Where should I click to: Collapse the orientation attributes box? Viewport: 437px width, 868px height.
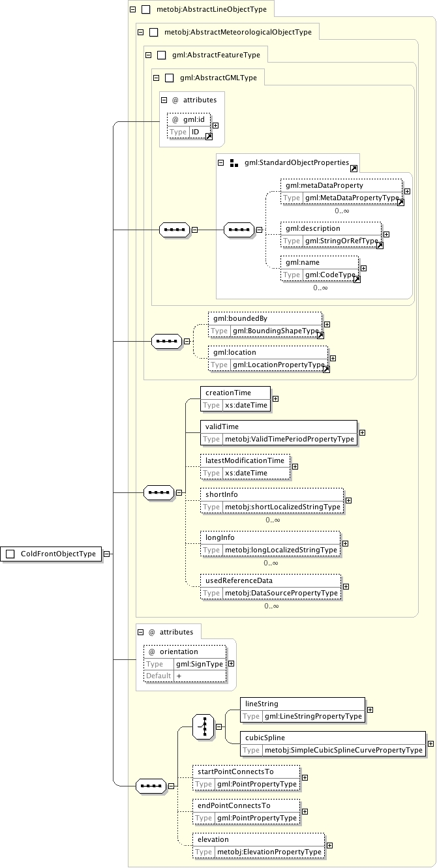click(x=141, y=632)
